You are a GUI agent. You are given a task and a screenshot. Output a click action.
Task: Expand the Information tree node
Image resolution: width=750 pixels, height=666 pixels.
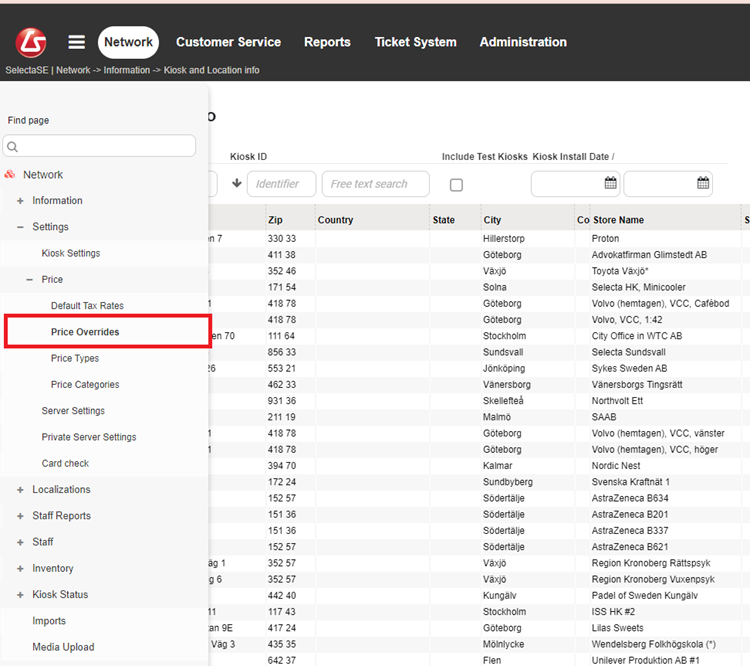(x=20, y=201)
